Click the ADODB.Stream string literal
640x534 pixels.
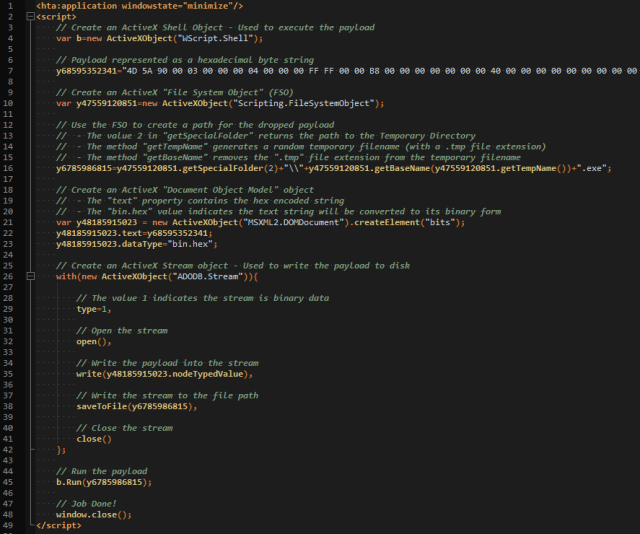[207, 276]
